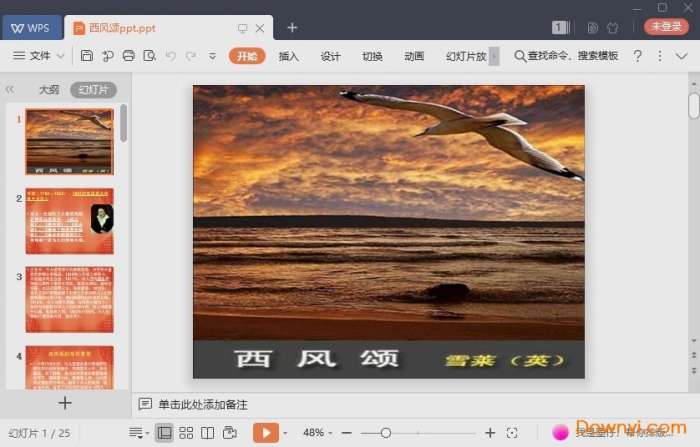The width and height of the screenshot is (700, 447).
Task: Open the three-dot more options menu
Action: [659, 56]
